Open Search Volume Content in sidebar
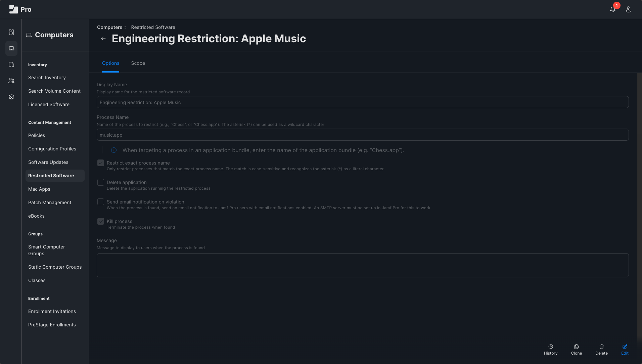The image size is (642, 364). [x=54, y=91]
